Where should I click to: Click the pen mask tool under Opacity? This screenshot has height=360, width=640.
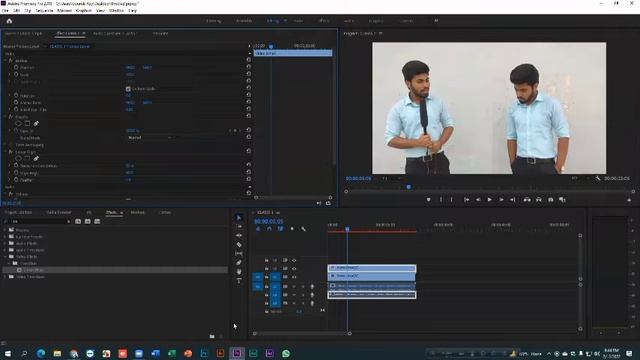pyautogui.click(x=36, y=123)
